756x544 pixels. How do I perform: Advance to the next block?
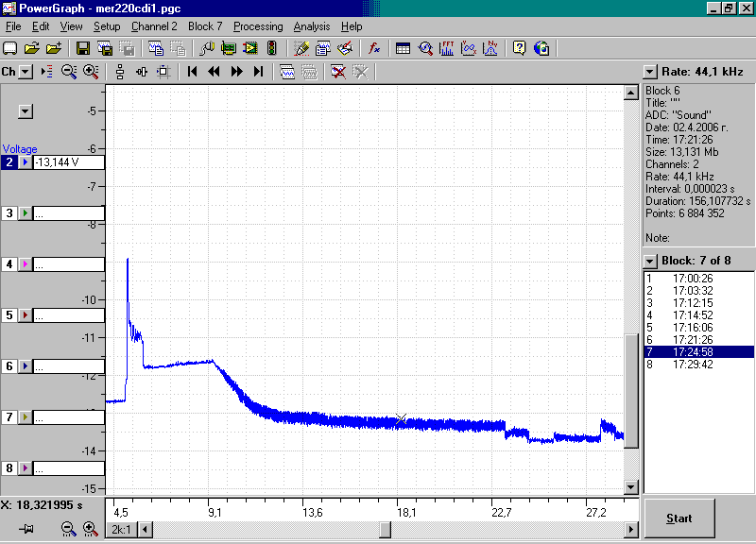236,72
